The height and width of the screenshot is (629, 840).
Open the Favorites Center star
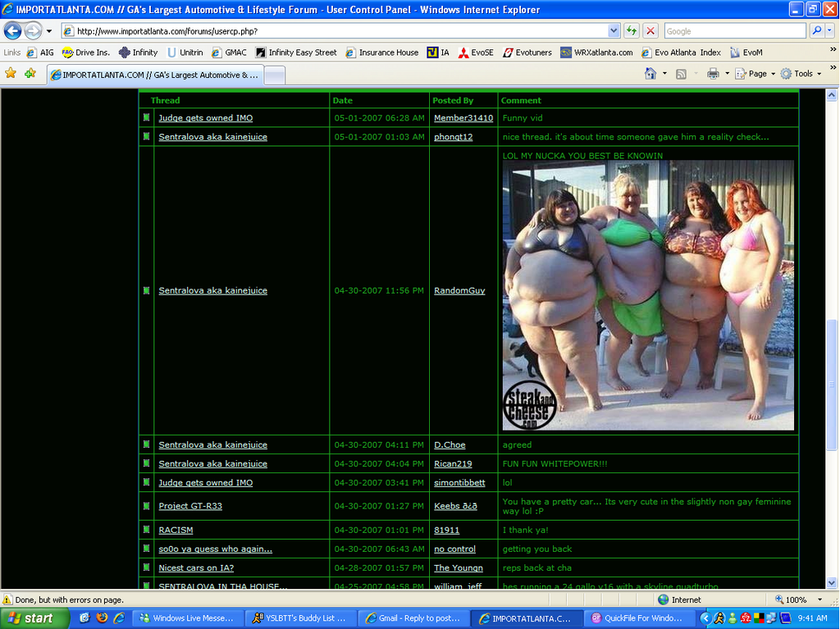[11, 74]
